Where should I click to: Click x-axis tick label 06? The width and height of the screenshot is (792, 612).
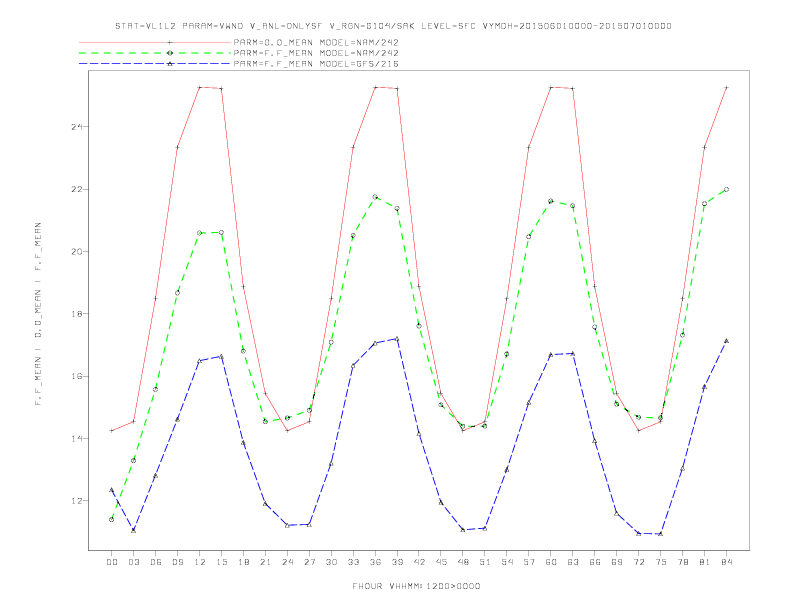tap(156, 562)
